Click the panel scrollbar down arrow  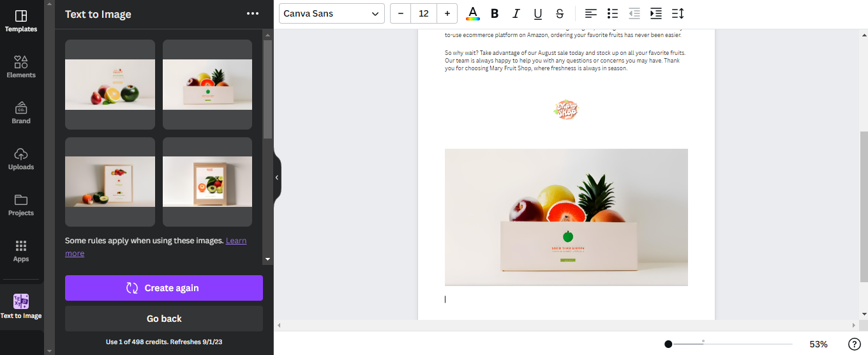[x=268, y=259]
